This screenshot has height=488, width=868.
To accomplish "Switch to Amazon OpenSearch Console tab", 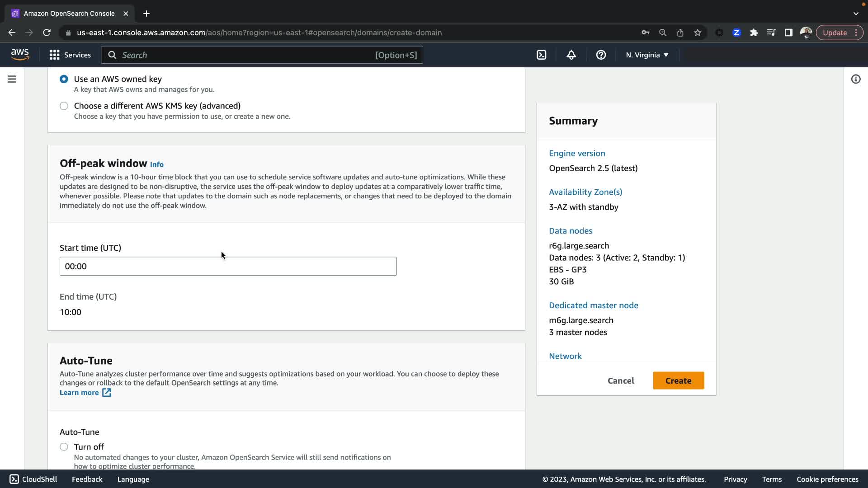I will [x=69, y=14].
